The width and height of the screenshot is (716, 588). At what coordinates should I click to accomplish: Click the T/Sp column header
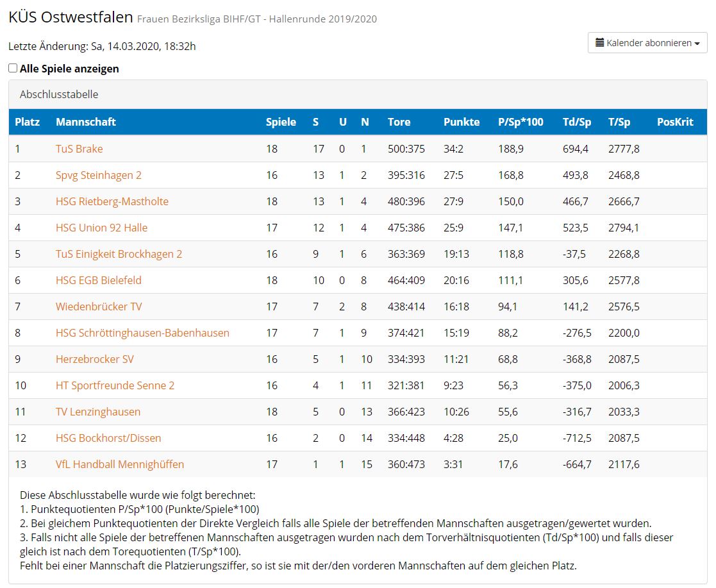click(619, 122)
